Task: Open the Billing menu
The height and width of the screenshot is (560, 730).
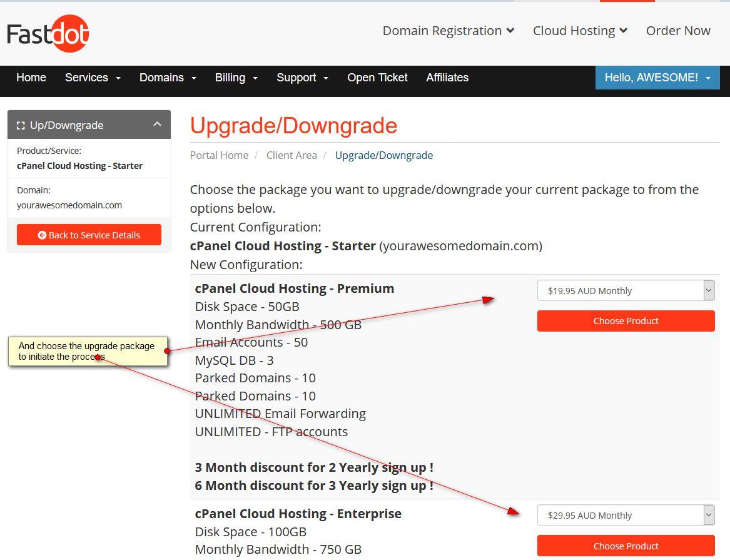Action: pos(236,77)
